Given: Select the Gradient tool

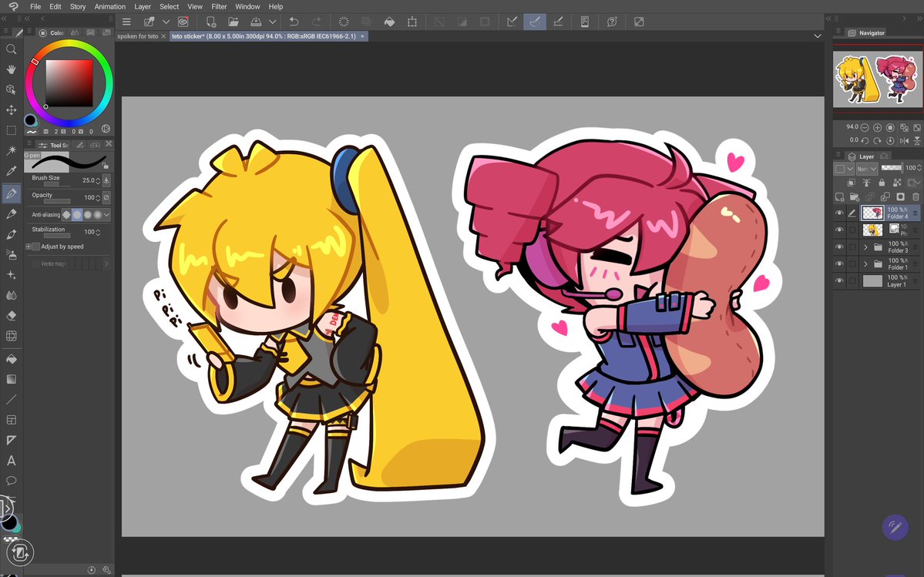Looking at the screenshot, I should coord(11,379).
